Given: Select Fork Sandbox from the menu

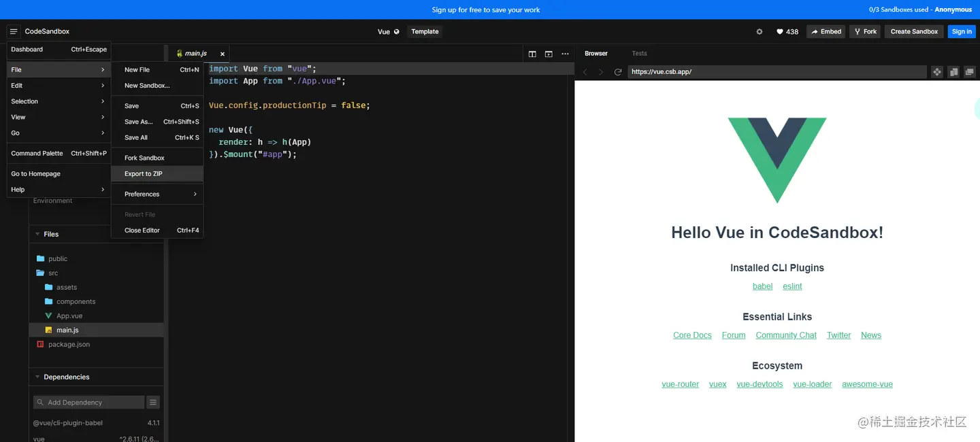Looking at the screenshot, I should 157,158.
